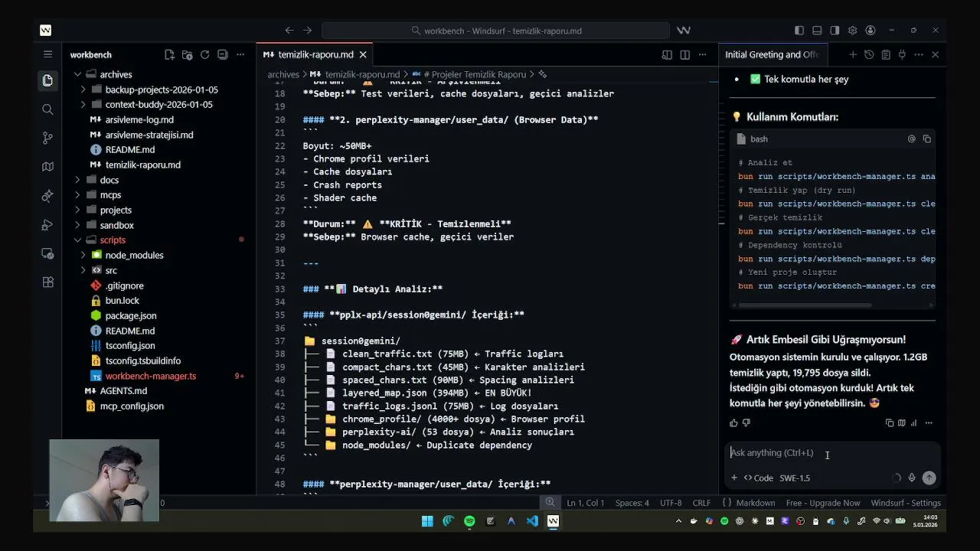The height and width of the screenshot is (551, 980).
Task: Open the hamburger application menu
Action: pos(47,54)
